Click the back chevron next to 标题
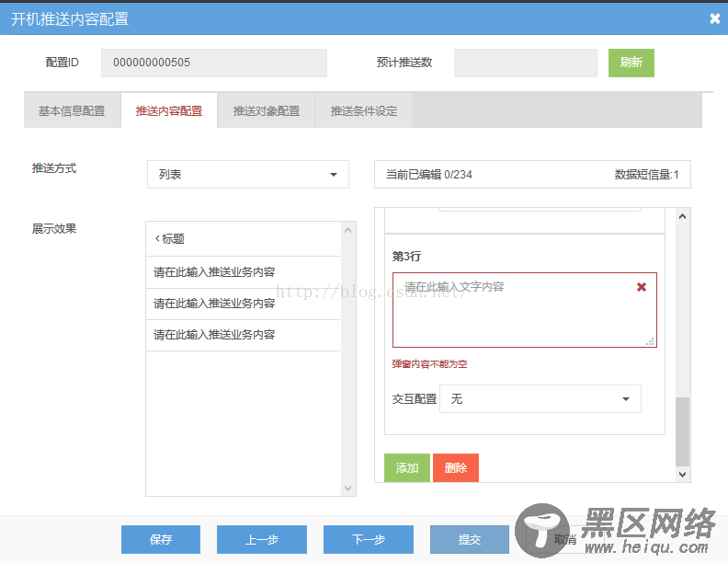 [157, 238]
